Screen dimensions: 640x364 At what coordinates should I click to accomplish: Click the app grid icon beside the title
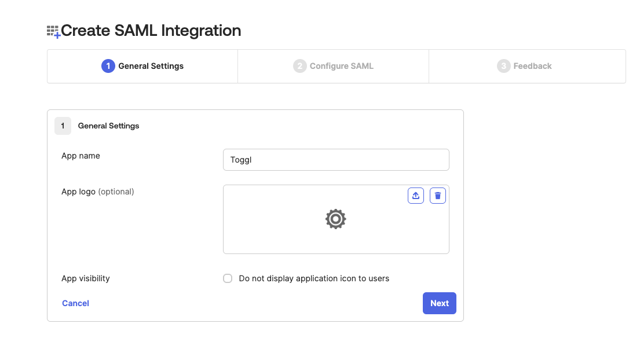[x=53, y=31]
